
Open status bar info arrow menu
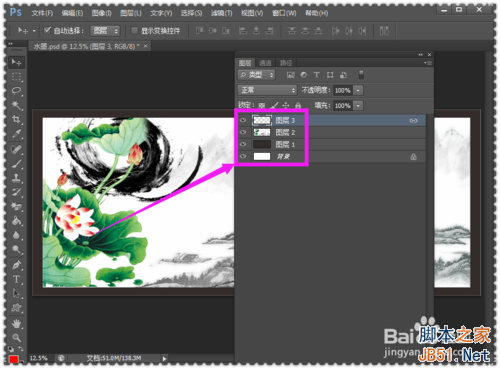164,359
